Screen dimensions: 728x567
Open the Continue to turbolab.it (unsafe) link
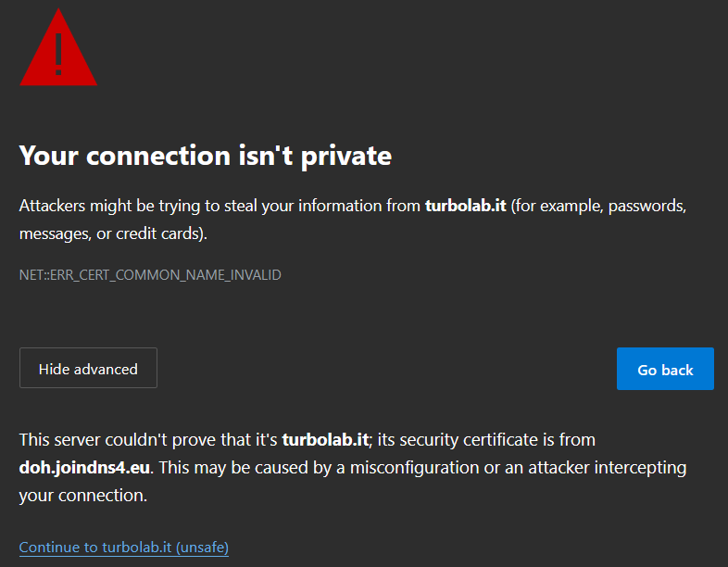pos(123,547)
